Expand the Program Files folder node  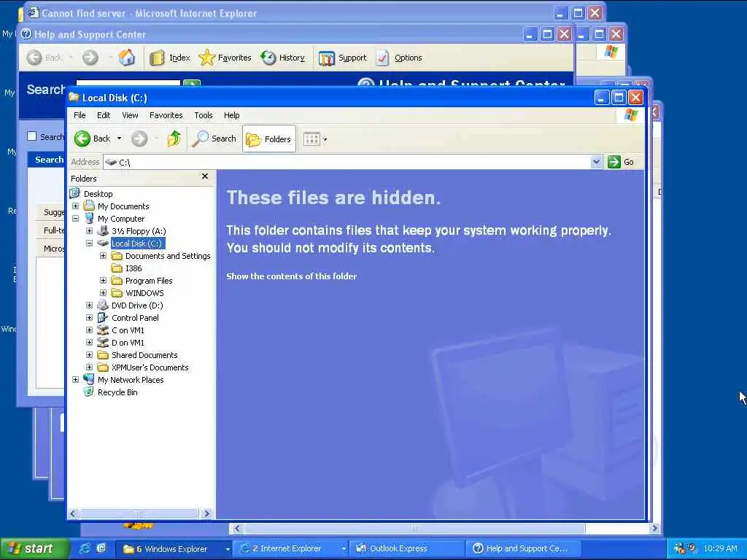coord(103,281)
